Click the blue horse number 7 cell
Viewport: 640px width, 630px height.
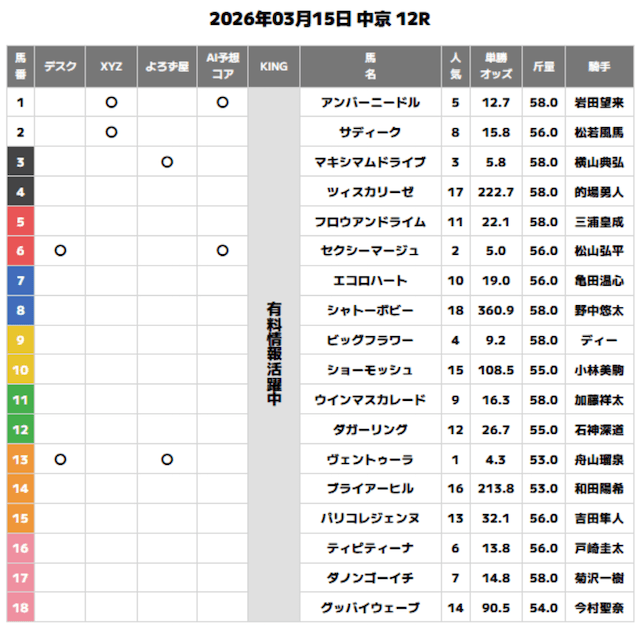(20, 281)
